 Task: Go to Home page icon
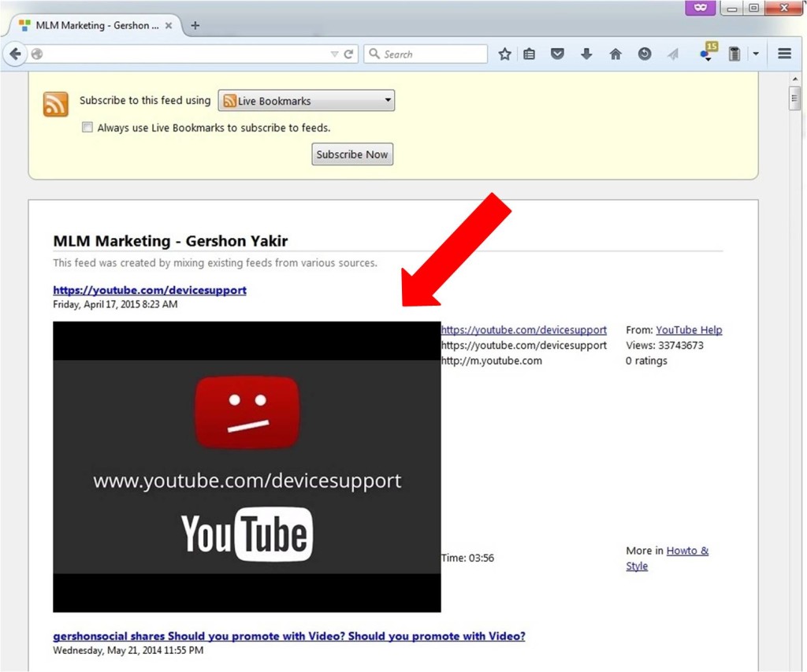pyautogui.click(x=615, y=54)
